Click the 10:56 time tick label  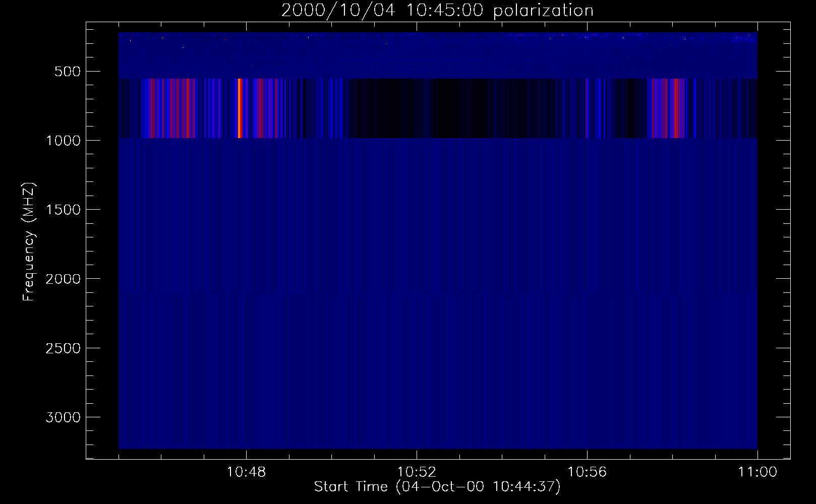point(588,473)
